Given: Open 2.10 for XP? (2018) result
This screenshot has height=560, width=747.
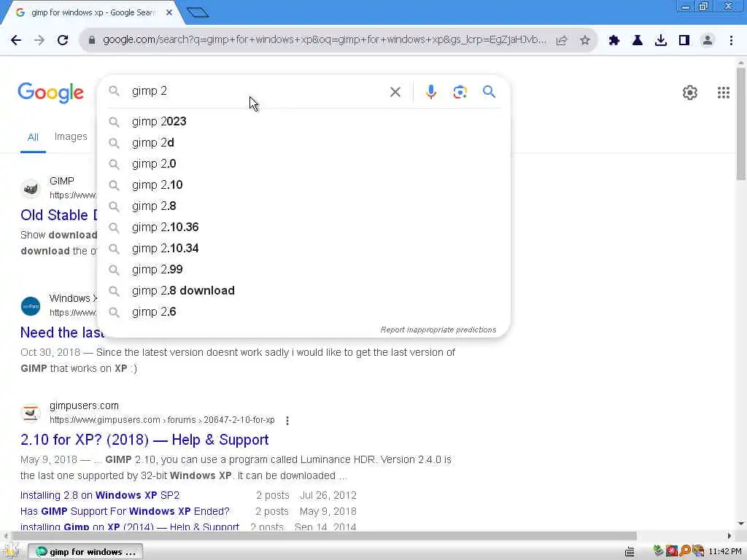Looking at the screenshot, I should (x=144, y=440).
